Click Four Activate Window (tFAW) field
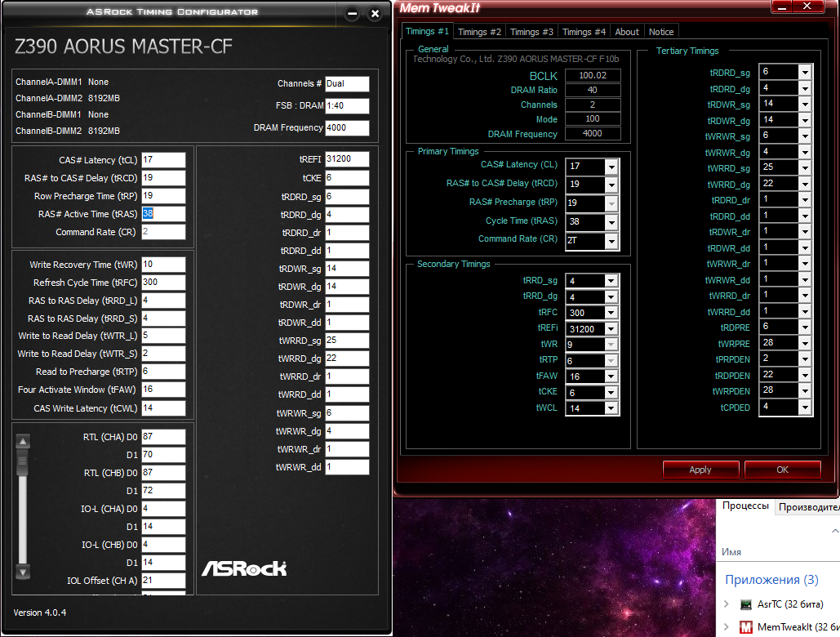The width and height of the screenshot is (840, 637). pyautogui.click(x=163, y=390)
